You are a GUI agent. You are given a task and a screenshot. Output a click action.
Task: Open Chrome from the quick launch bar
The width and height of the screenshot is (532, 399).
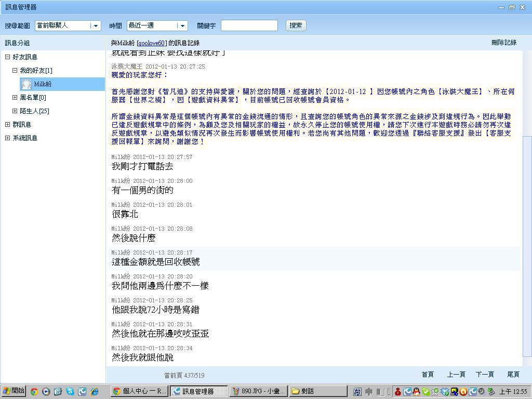point(34,392)
